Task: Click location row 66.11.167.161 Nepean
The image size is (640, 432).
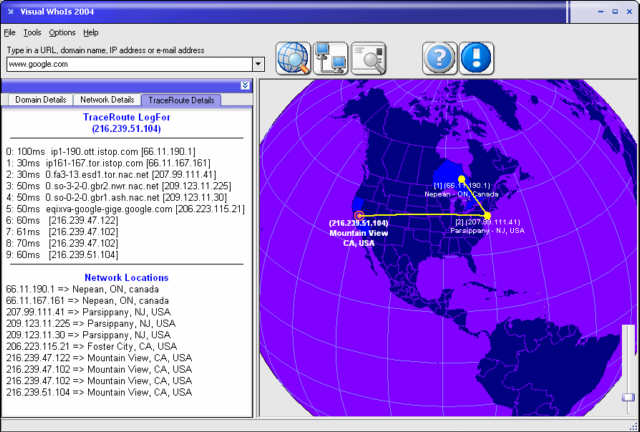Action: [x=87, y=301]
